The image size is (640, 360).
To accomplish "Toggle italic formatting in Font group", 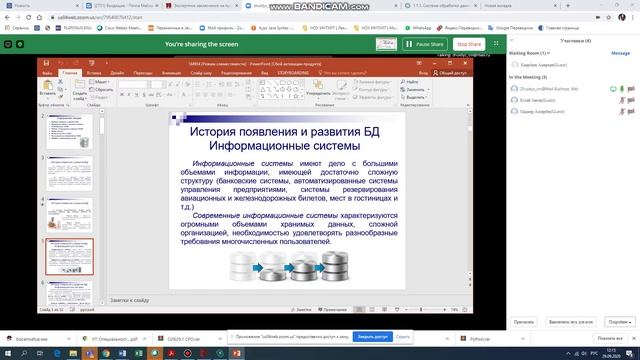I will (x=129, y=95).
